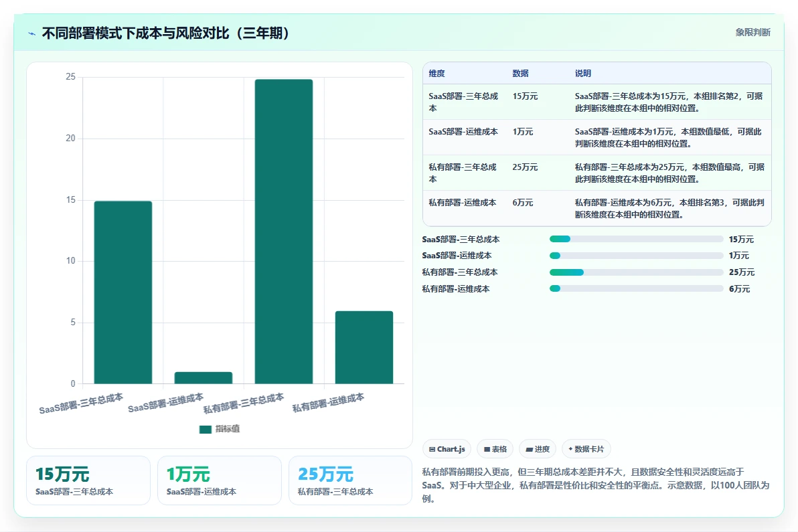Click the 私有部署-三年总成本 progress bar
The width and height of the screenshot is (798, 532).
click(x=636, y=272)
